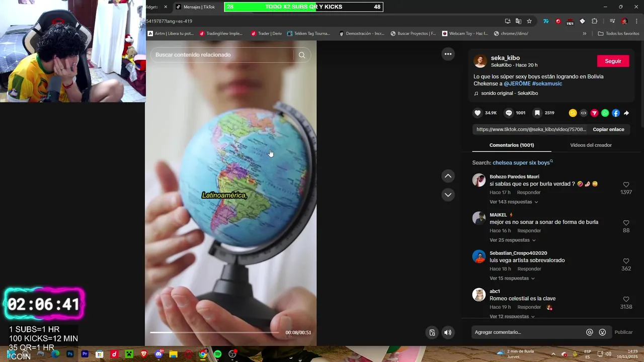Reply to MAIKEL's comment with Responder

529,231
